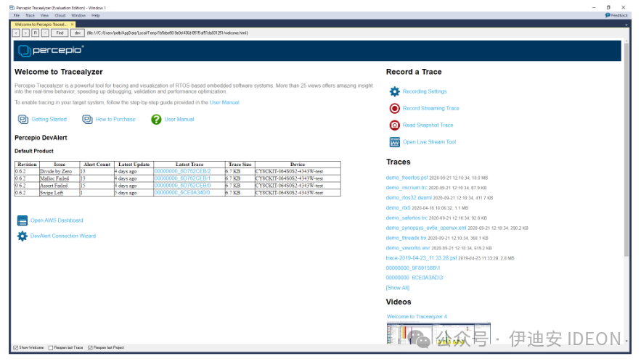This screenshot has width=641, height=364.
Task: Click the Open AWS Dashboard icon
Action: click(22, 220)
